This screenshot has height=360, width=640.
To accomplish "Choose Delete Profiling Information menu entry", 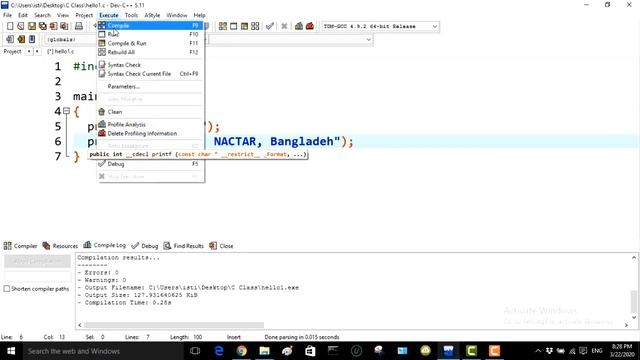I will [x=150, y=133].
